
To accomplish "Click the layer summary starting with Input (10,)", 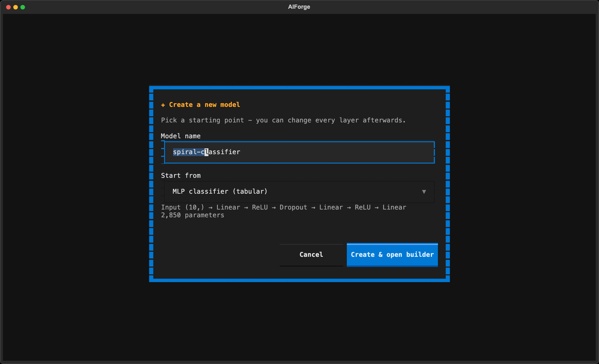I will pyautogui.click(x=284, y=208).
